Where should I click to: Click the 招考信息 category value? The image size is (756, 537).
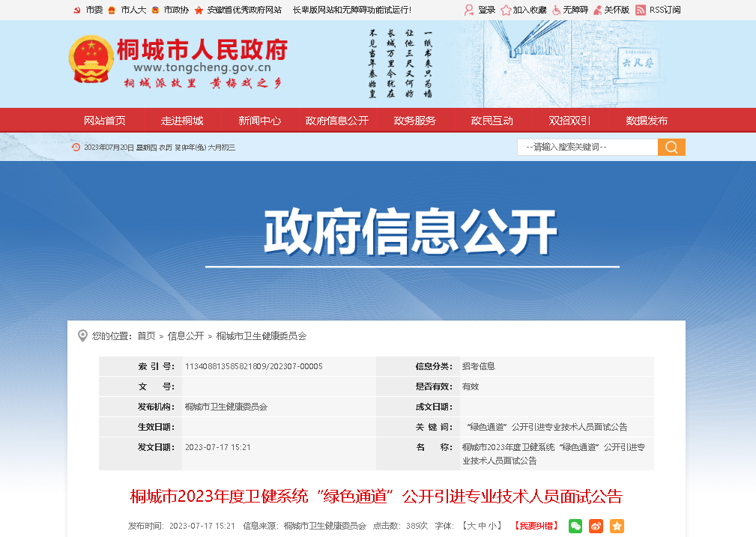pos(478,366)
